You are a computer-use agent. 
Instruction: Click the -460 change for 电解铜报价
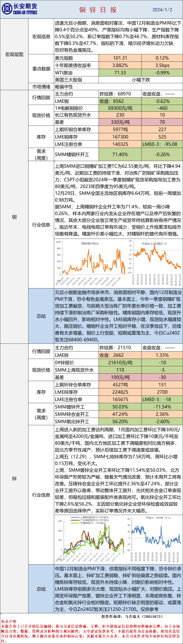coord(162,108)
